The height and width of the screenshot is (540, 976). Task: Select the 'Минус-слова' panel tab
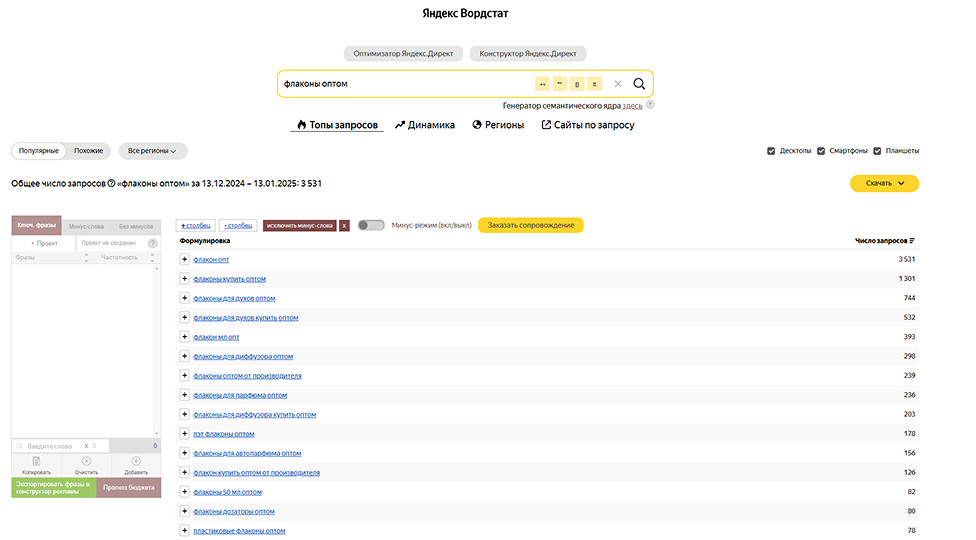[87, 226]
